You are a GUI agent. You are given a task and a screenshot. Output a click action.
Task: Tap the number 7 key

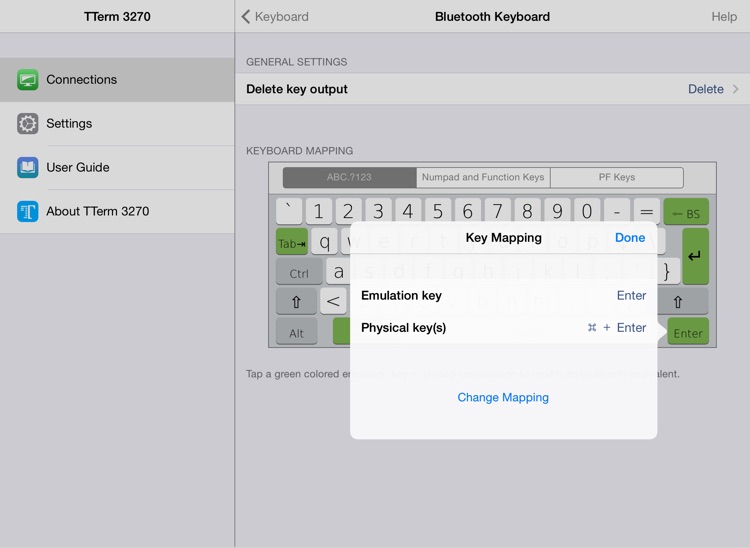point(497,210)
